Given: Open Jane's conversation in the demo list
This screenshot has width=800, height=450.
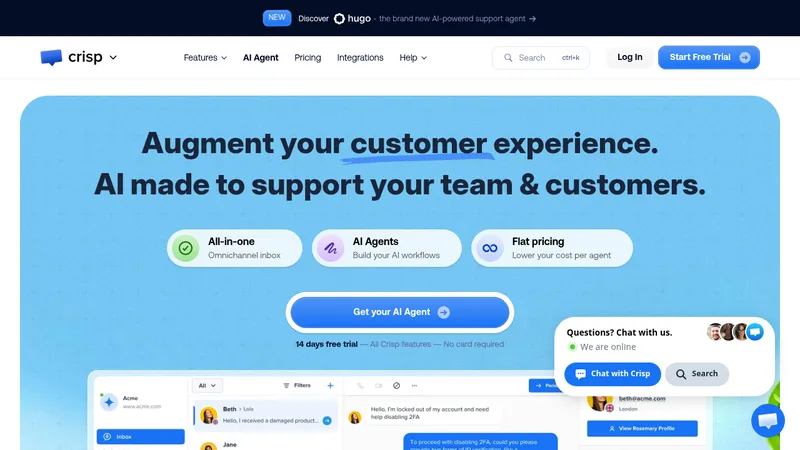Looking at the screenshot, I should tap(265, 445).
